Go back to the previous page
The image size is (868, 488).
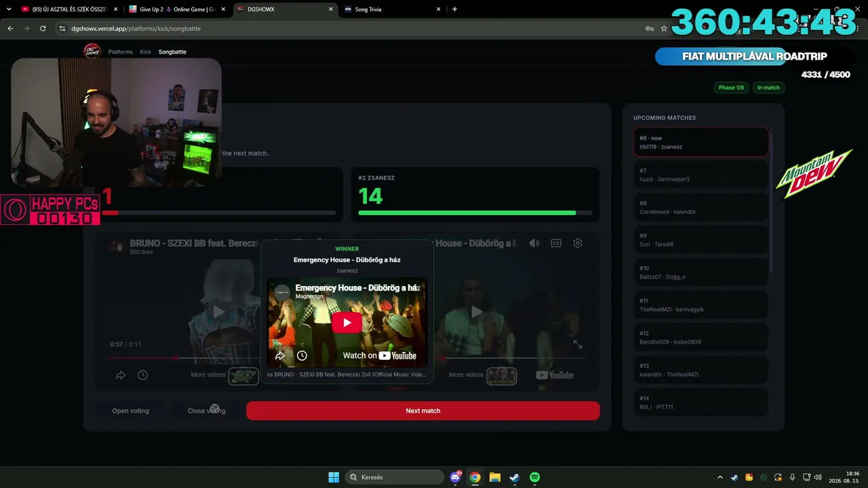click(x=10, y=28)
